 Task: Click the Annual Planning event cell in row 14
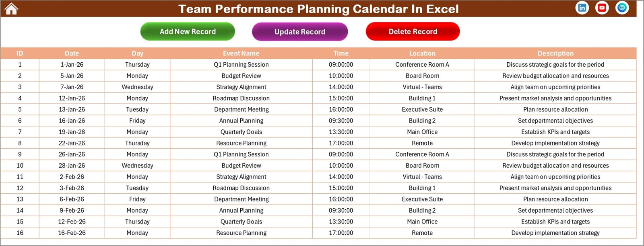(241, 210)
